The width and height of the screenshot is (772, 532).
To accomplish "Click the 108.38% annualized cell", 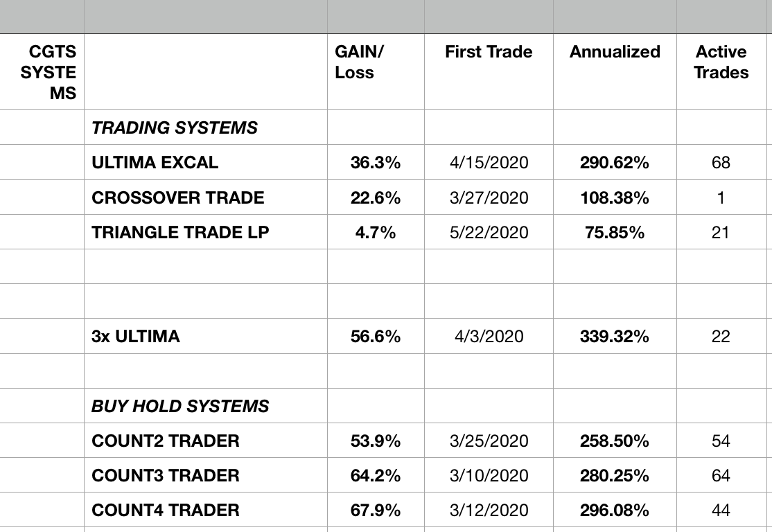I will pyautogui.click(x=615, y=197).
